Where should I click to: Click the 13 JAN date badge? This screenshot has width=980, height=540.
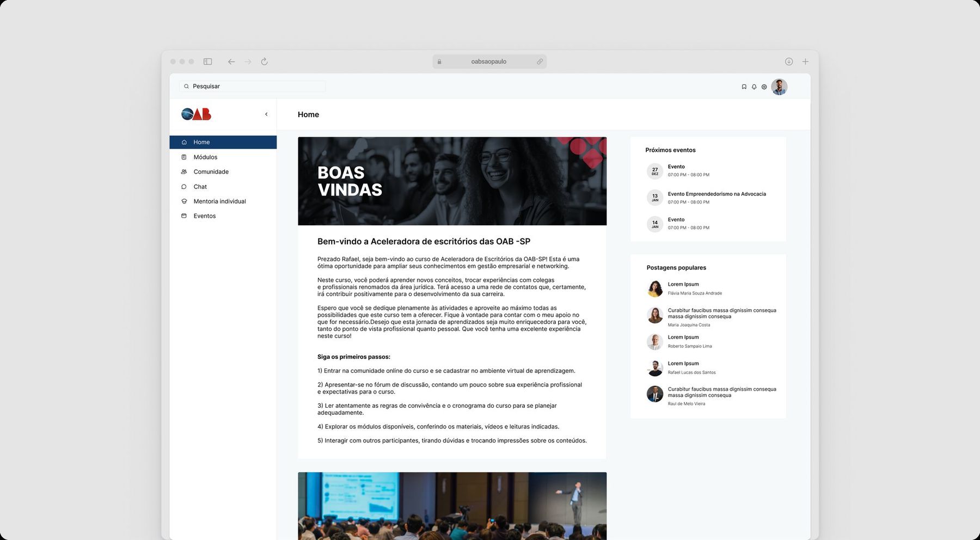[655, 198]
